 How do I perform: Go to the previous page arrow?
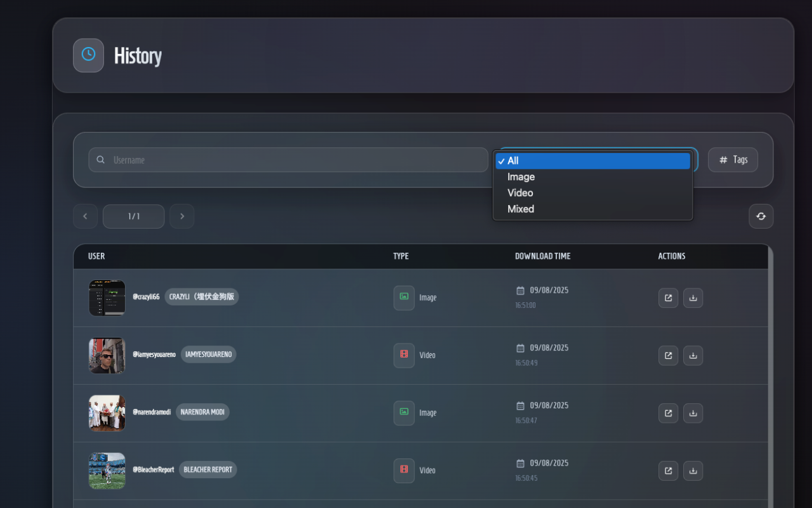coord(85,216)
